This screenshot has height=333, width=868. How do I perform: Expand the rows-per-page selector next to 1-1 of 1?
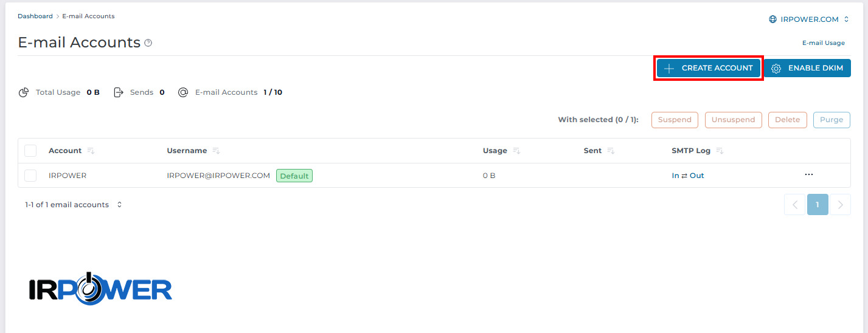click(x=119, y=205)
